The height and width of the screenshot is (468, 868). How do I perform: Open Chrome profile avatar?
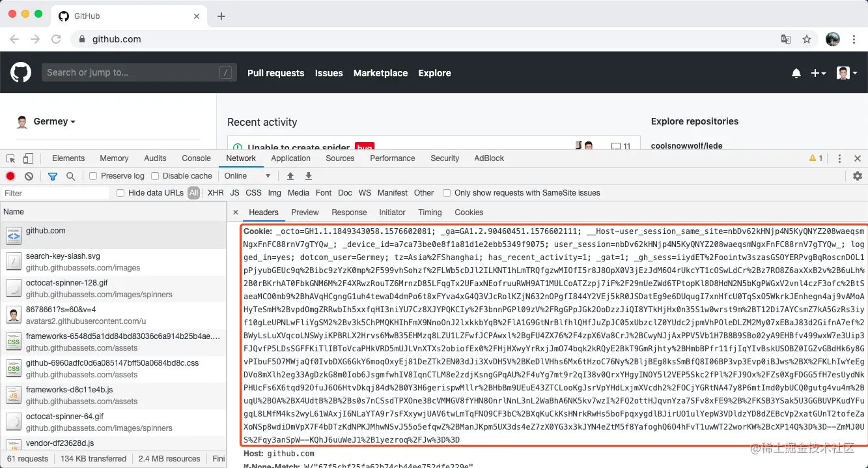tap(833, 39)
